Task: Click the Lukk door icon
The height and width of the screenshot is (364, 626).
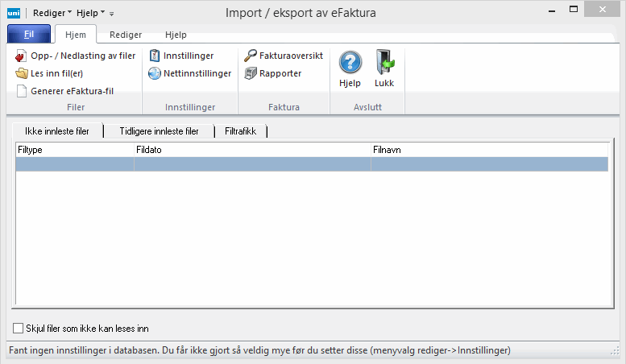Action: pyautogui.click(x=384, y=63)
